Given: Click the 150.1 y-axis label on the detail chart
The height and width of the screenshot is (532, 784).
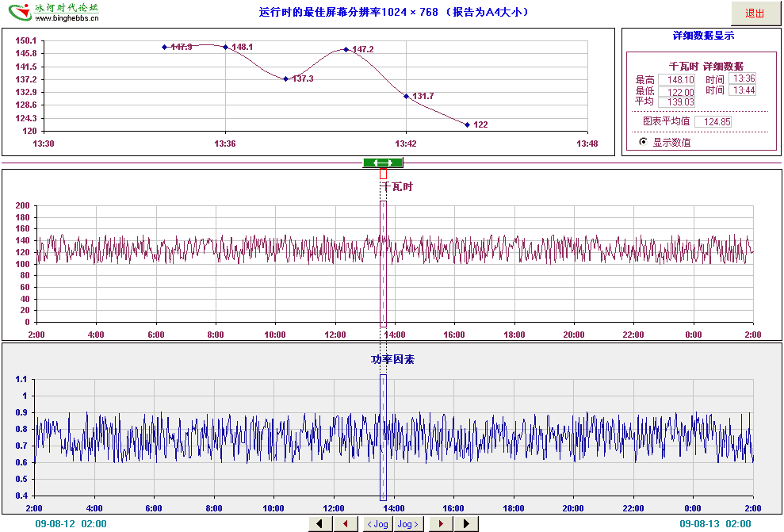Looking at the screenshot, I should [x=26, y=41].
